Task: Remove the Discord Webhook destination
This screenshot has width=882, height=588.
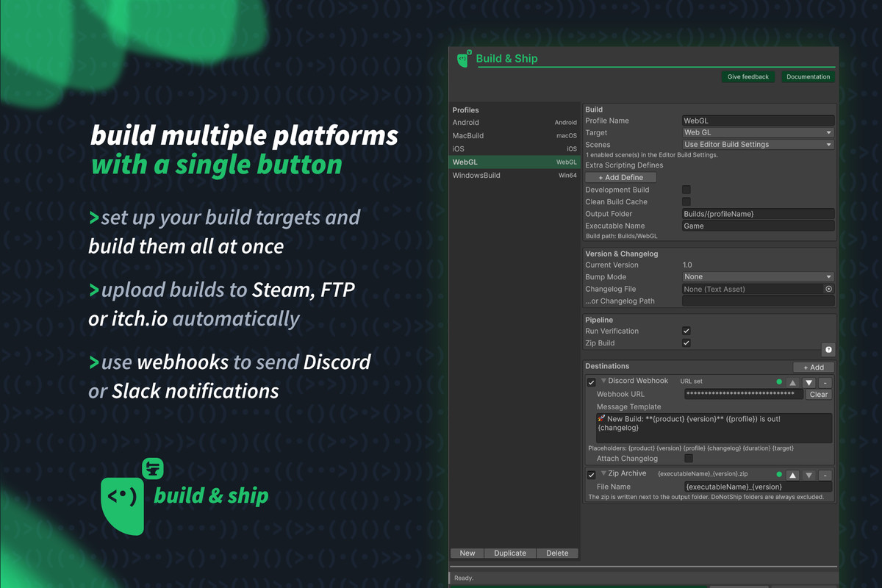Action: (825, 382)
